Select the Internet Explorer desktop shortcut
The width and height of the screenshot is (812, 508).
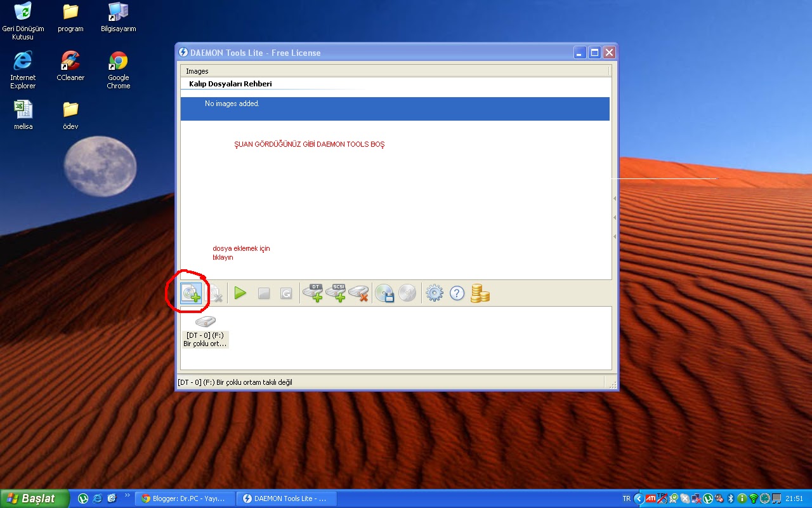point(23,70)
